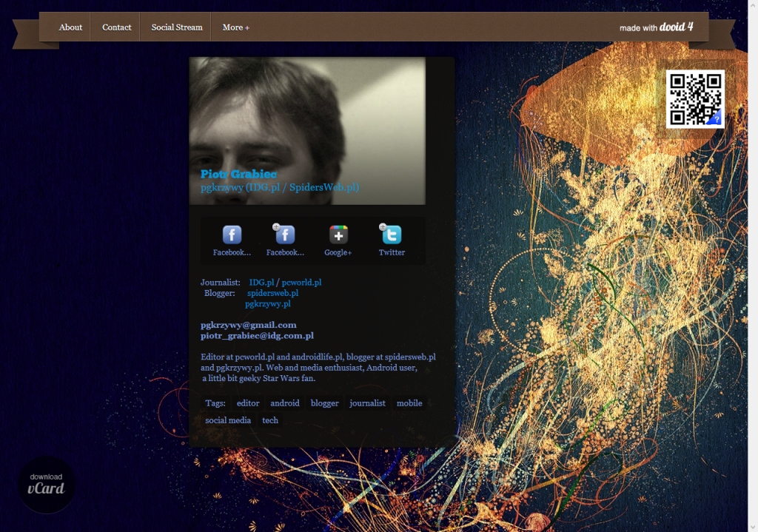The height and width of the screenshot is (532, 758).
Task: Open the first Facebook profile icon
Action: tap(232, 235)
